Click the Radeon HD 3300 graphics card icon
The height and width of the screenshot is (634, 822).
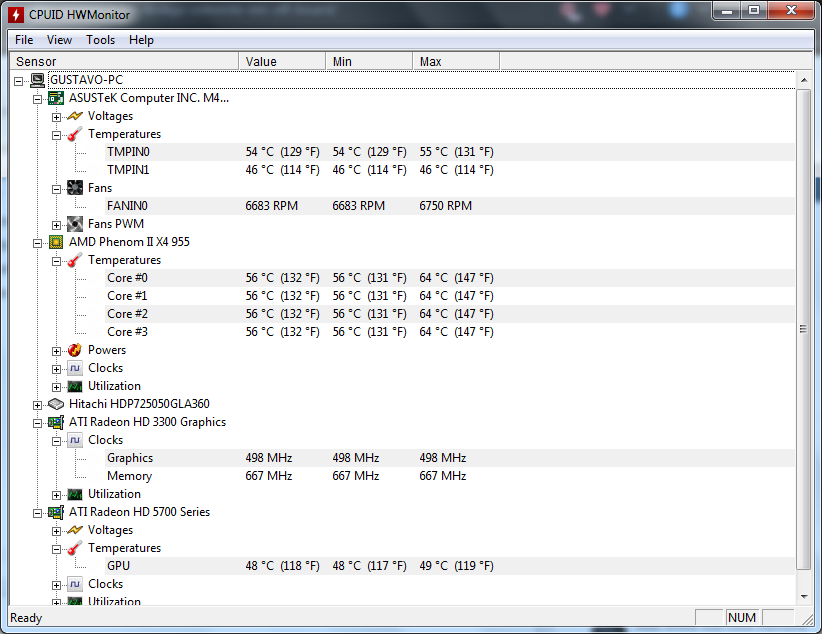[56, 422]
